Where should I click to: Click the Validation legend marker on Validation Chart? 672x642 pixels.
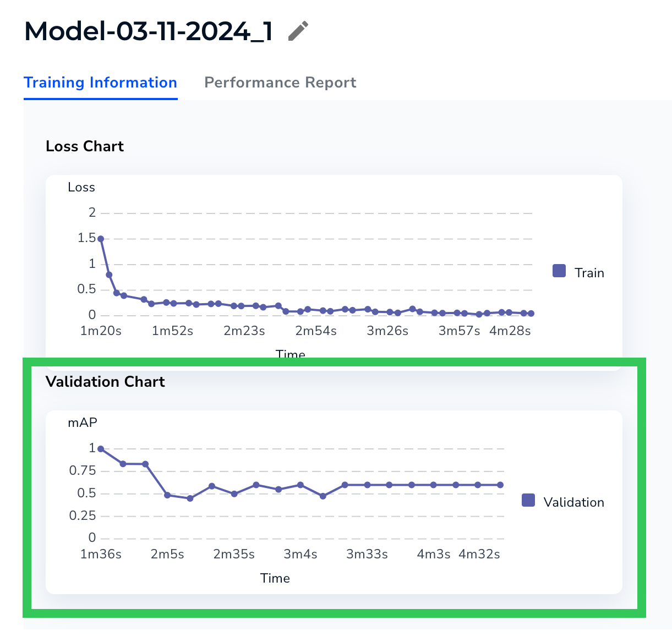pos(528,500)
